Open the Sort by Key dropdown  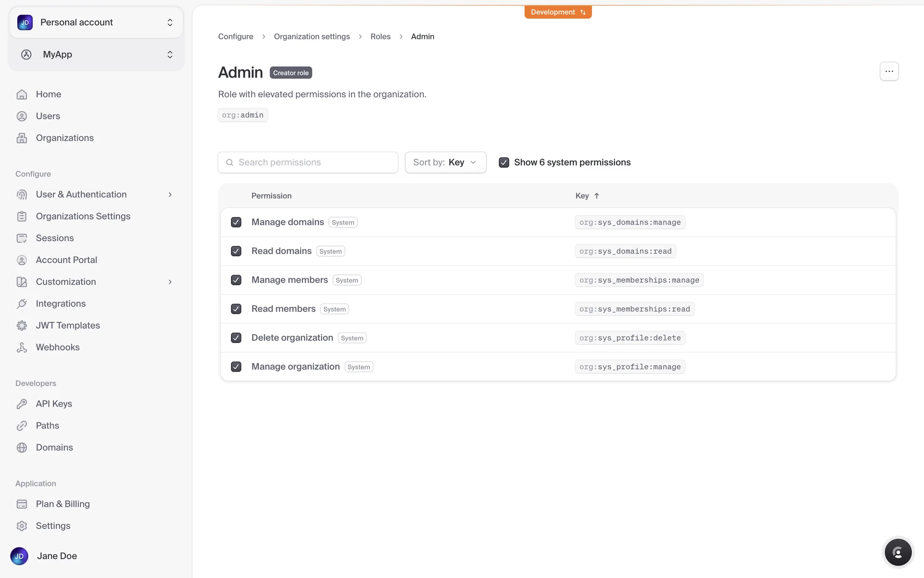[x=445, y=162]
